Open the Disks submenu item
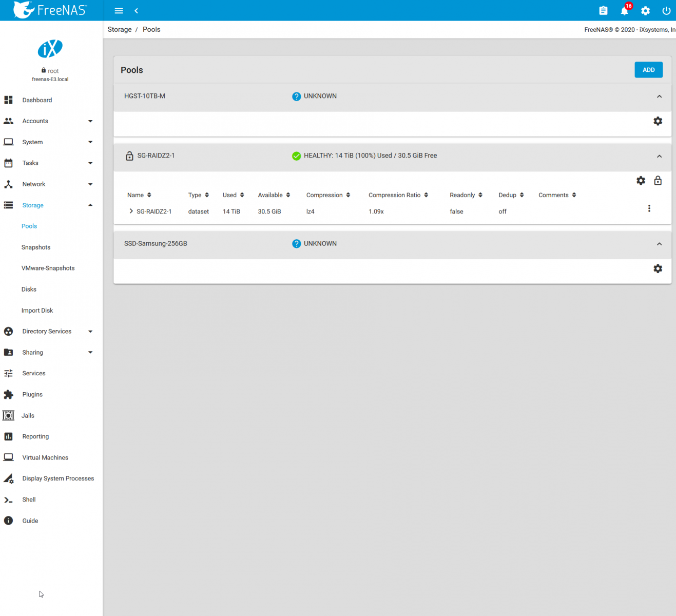676x616 pixels. point(29,289)
